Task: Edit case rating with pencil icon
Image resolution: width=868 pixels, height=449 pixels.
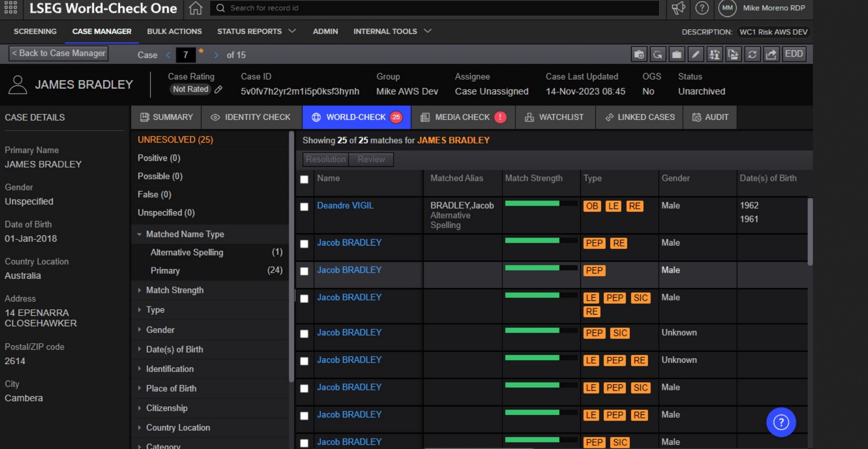Action: 218,89
